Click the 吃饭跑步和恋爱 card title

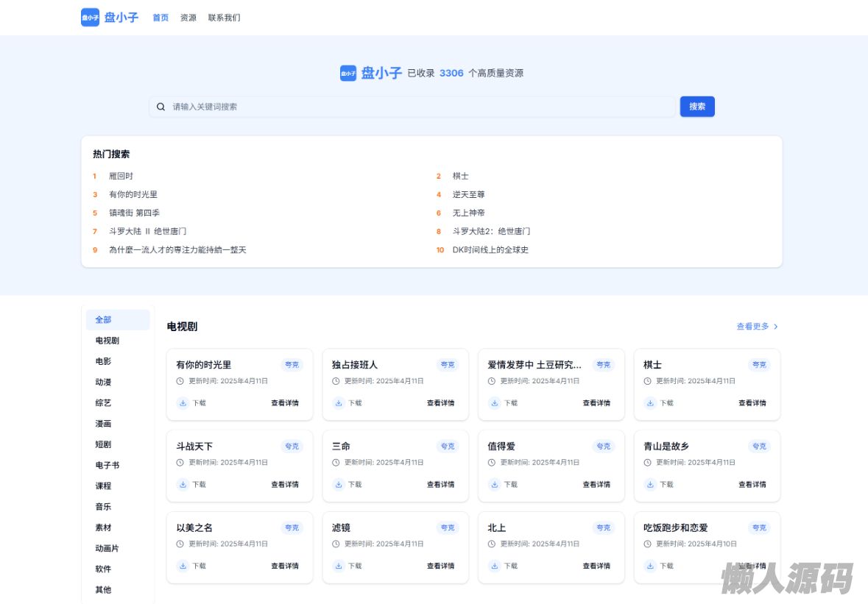point(675,527)
